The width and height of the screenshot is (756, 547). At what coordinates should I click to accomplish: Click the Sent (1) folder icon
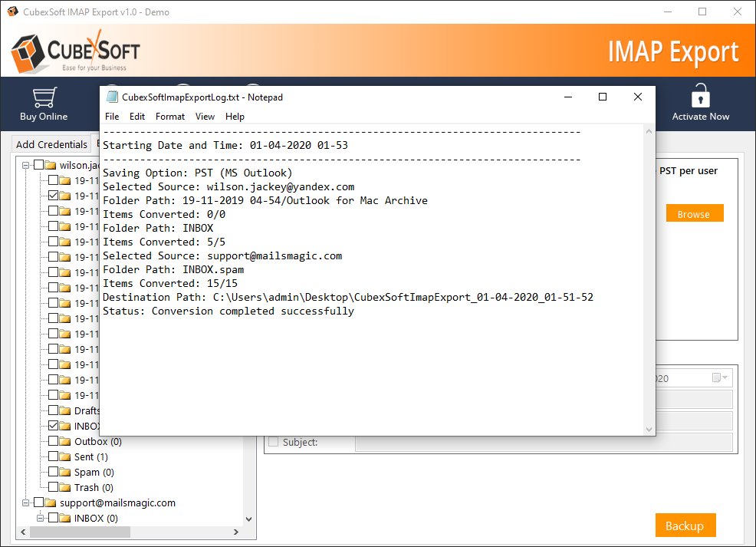tap(65, 456)
